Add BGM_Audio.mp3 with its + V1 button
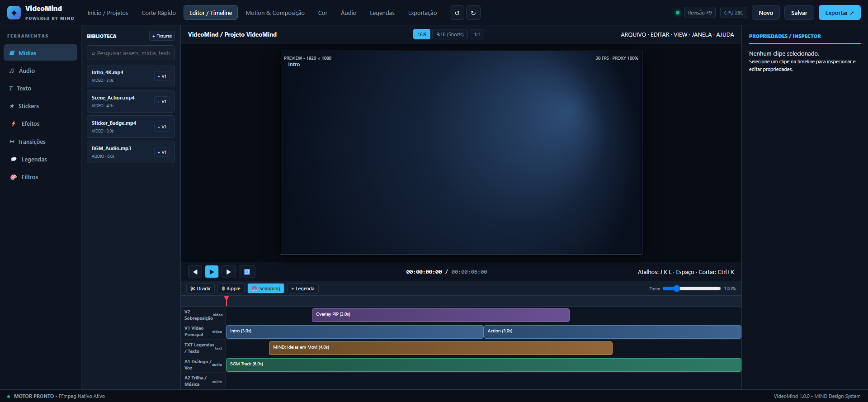This screenshot has width=868, height=402. 162,152
